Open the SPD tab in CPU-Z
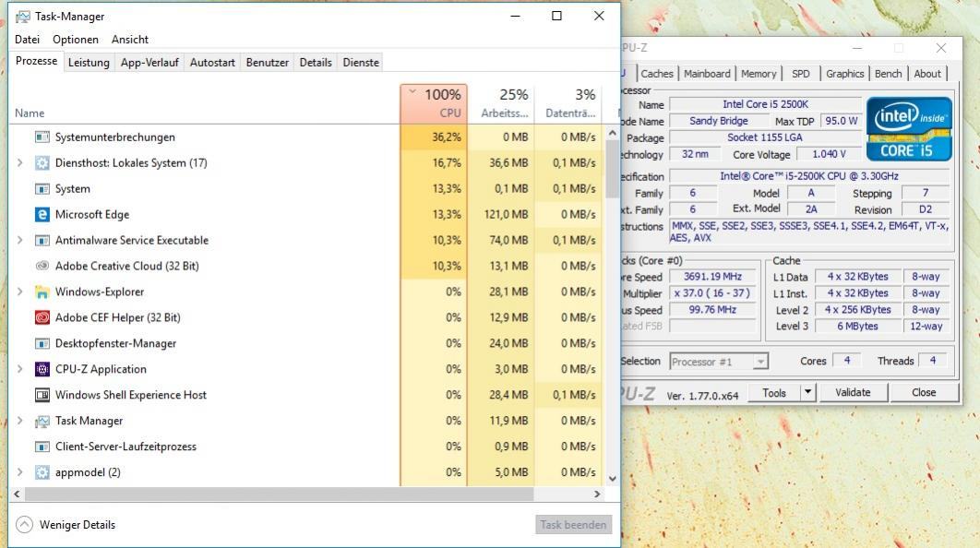This screenshot has width=980, height=548. [x=801, y=74]
